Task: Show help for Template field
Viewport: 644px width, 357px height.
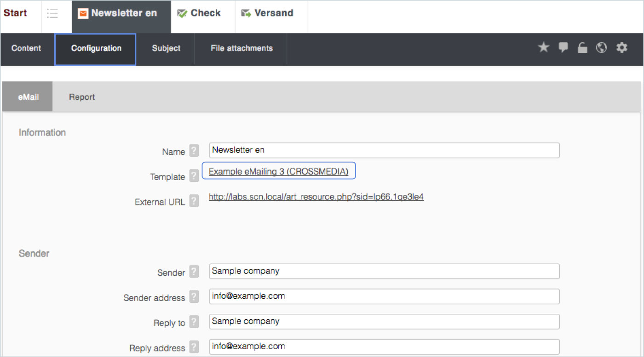Action: pos(194,176)
